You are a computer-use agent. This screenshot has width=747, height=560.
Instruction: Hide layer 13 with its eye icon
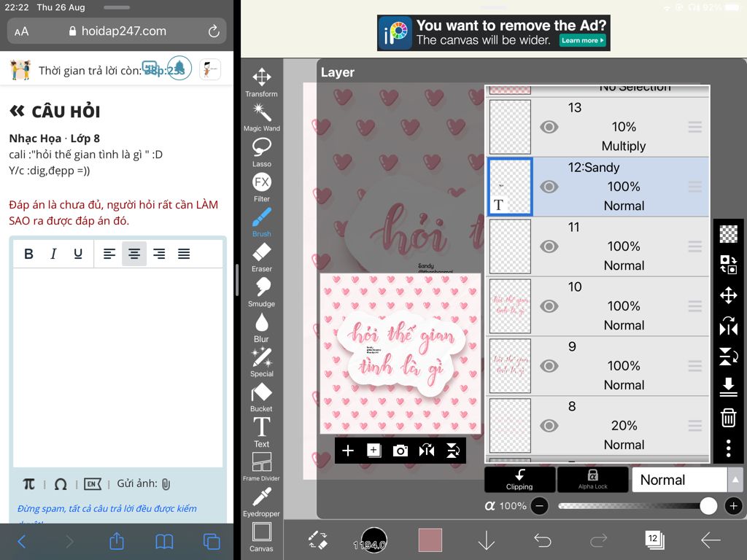549,127
